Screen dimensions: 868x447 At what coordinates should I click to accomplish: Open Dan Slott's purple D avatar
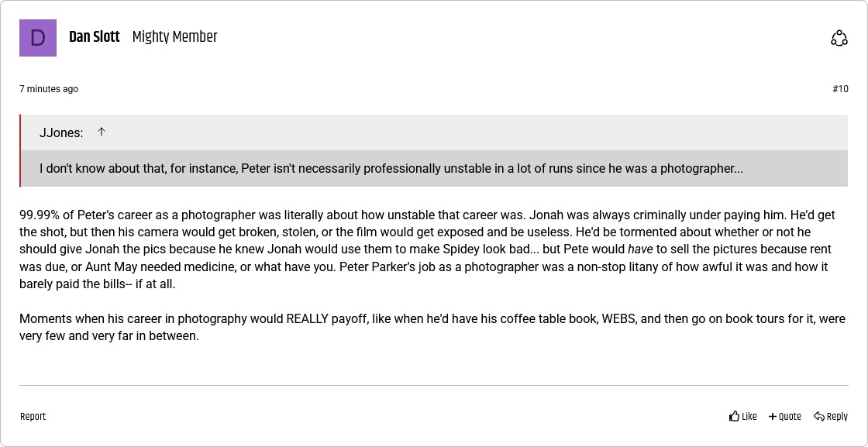[x=38, y=38]
